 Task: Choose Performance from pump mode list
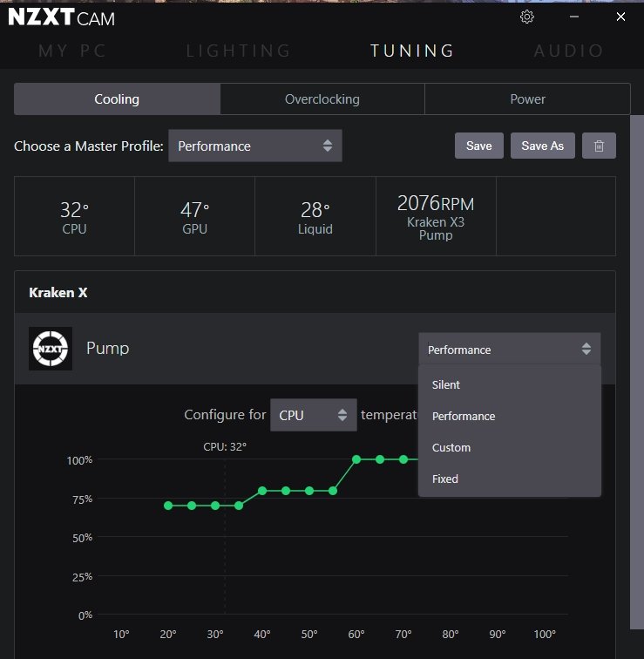pyautogui.click(x=510, y=416)
